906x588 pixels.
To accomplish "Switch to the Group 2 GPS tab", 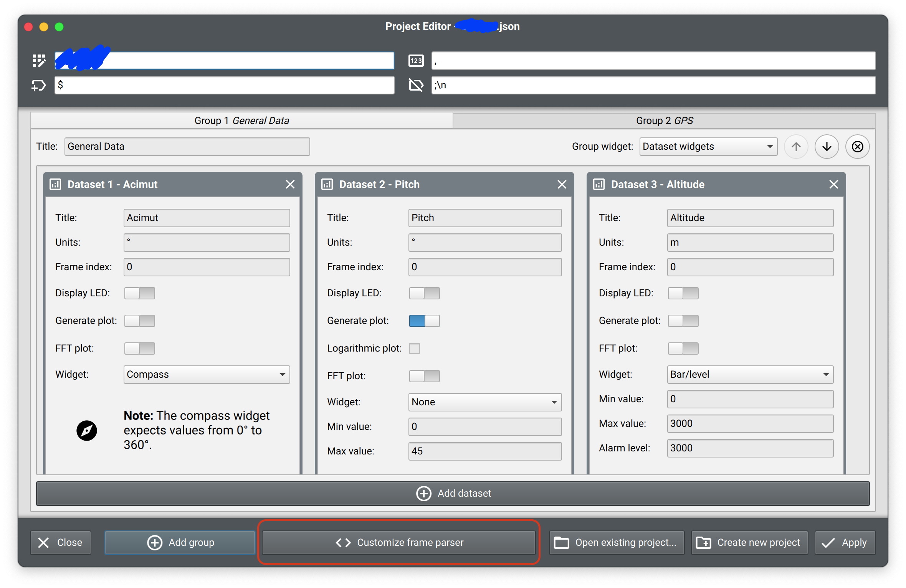I will click(x=664, y=120).
